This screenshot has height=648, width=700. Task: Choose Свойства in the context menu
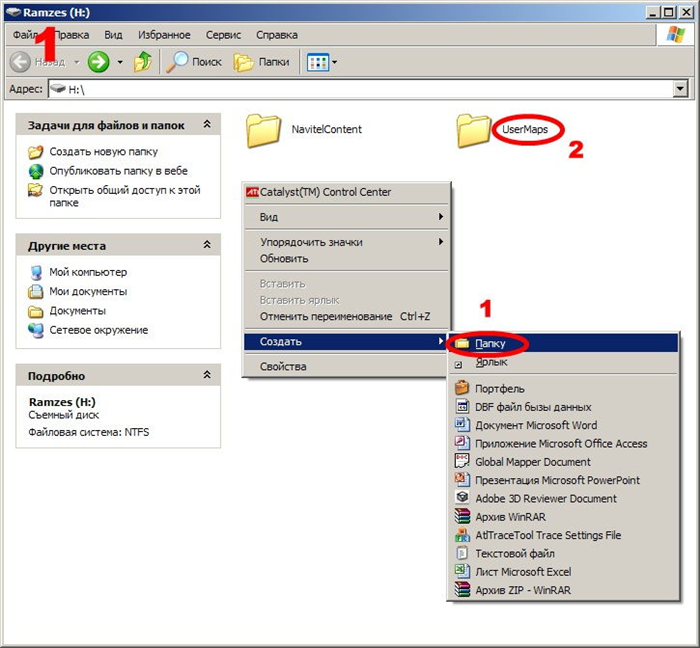(x=346, y=367)
